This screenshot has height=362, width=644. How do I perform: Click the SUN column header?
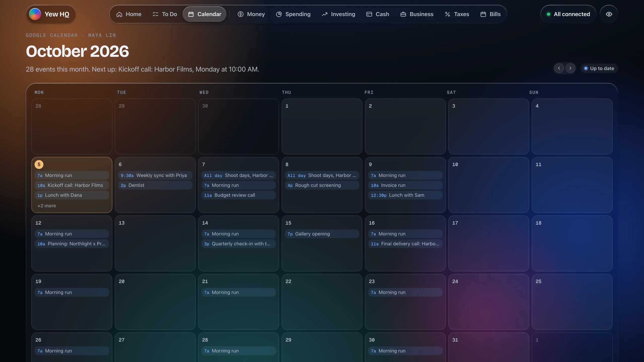point(534,92)
